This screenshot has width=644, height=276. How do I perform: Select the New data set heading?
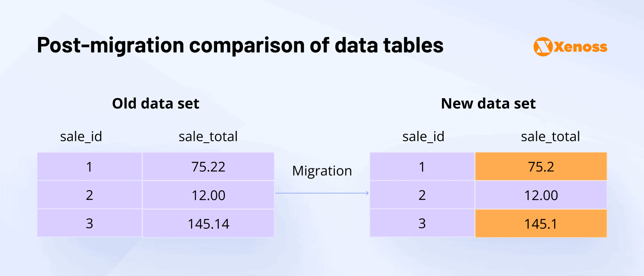click(x=488, y=103)
